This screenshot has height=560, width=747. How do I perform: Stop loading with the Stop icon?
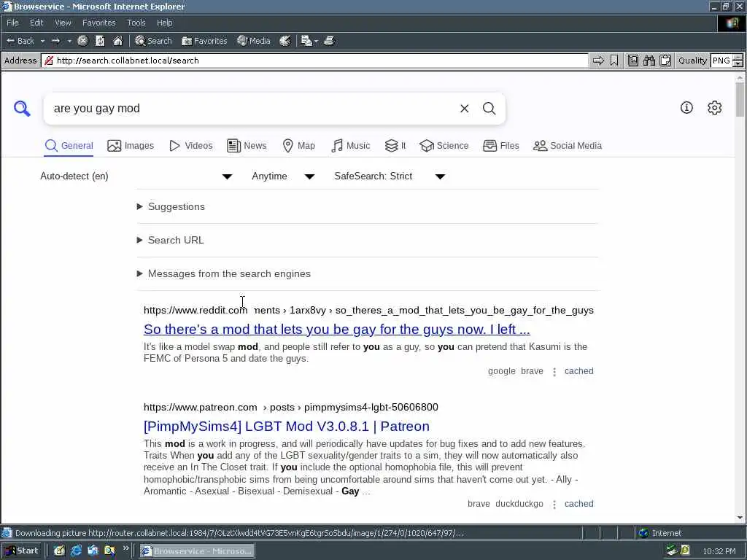pos(82,41)
